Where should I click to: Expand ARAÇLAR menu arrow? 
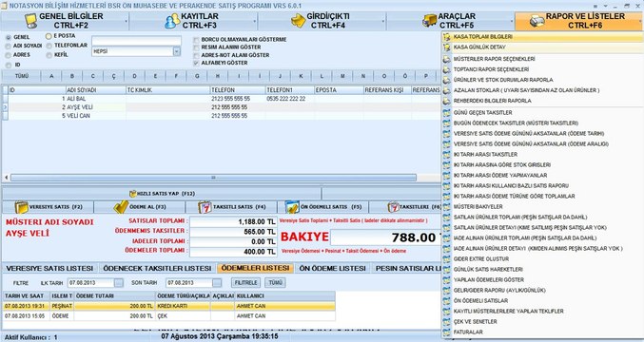click(x=512, y=21)
